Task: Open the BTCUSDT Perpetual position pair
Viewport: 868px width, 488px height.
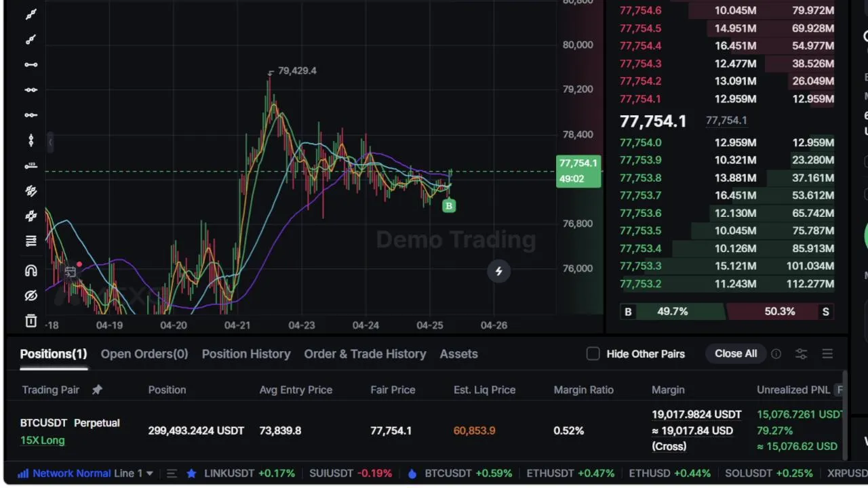Action: coord(70,423)
